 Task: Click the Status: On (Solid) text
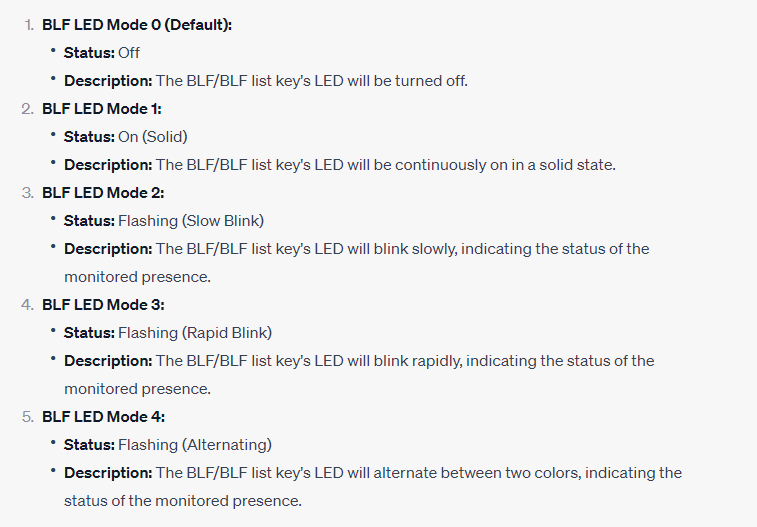[126, 137]
